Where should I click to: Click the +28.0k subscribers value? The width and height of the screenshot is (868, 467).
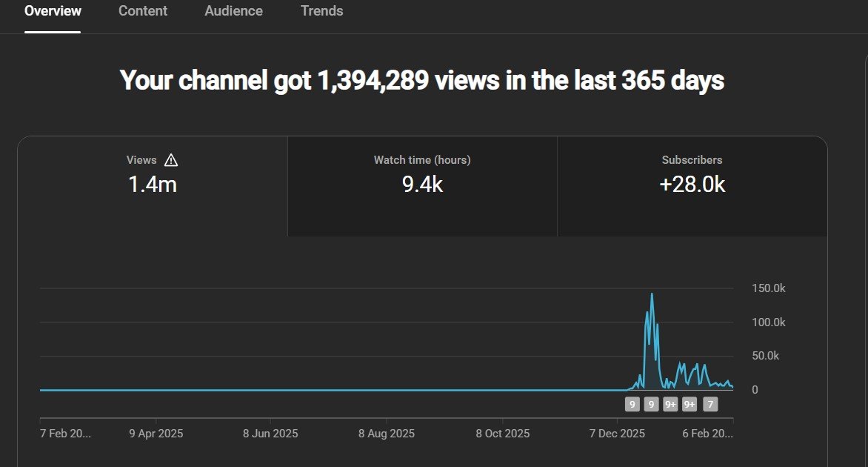692,185
